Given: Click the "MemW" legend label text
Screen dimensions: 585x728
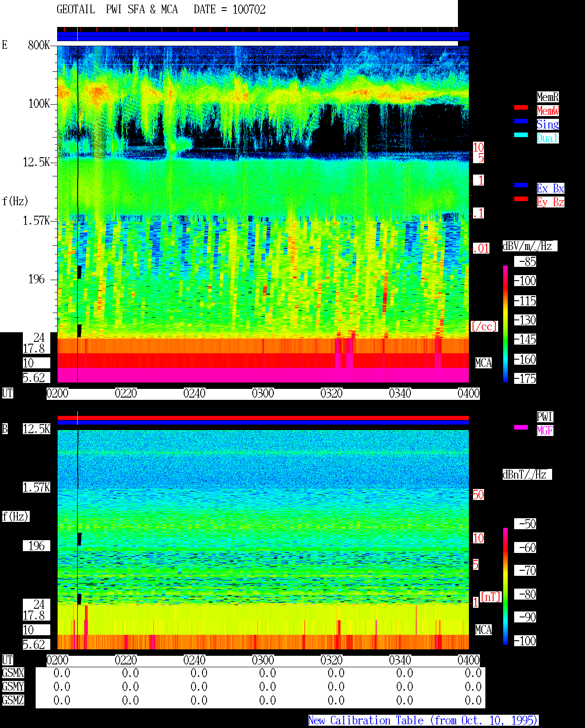Looking at the screenshot, I should point(548,111).
